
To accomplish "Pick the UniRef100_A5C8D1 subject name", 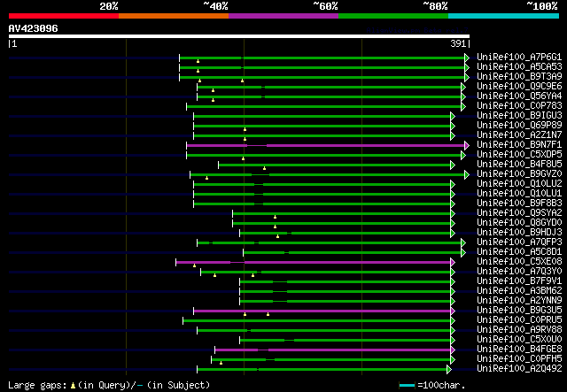I will [519, 252].
